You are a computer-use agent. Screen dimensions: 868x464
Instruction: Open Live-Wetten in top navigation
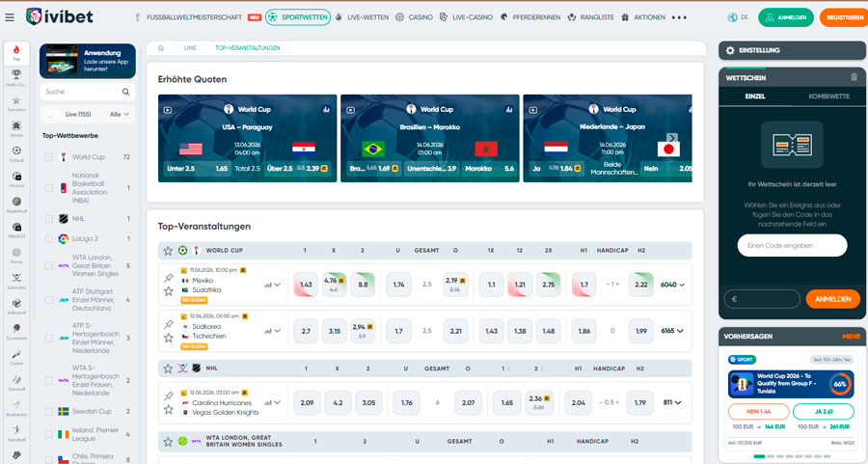(x=362, y=17)
